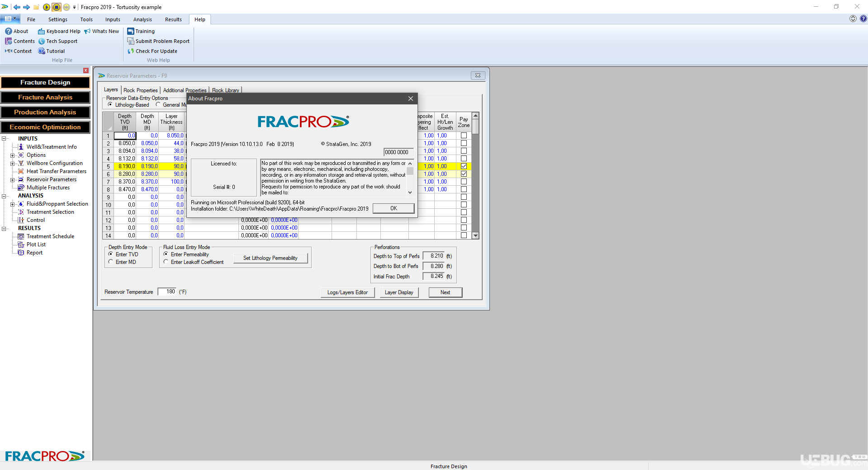Click the Treatment Schedule tree icon
This screenshot has height=470, width=868.
(x=21, y=236)
